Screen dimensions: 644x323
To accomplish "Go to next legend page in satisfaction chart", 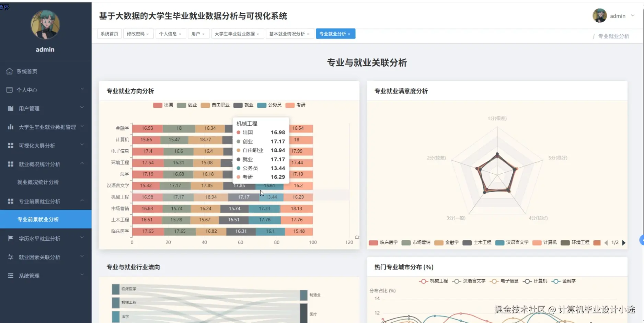I will (x=624, y=243).
